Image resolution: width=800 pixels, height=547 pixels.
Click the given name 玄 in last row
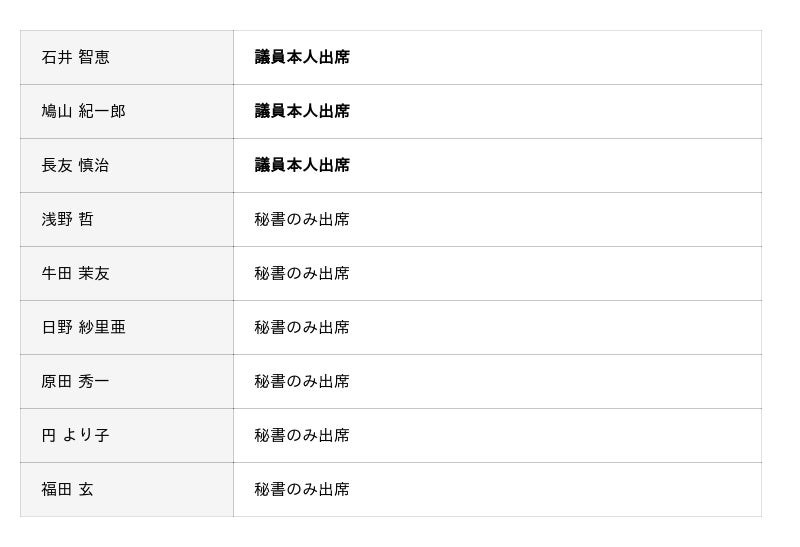(86, 490)
